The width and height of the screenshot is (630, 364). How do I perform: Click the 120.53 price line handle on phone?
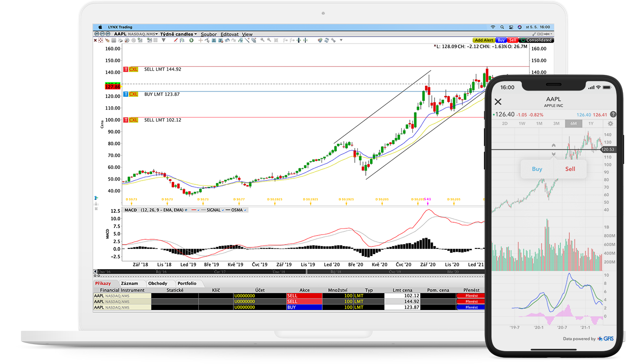pyautogui.click(x=609, y=149)
